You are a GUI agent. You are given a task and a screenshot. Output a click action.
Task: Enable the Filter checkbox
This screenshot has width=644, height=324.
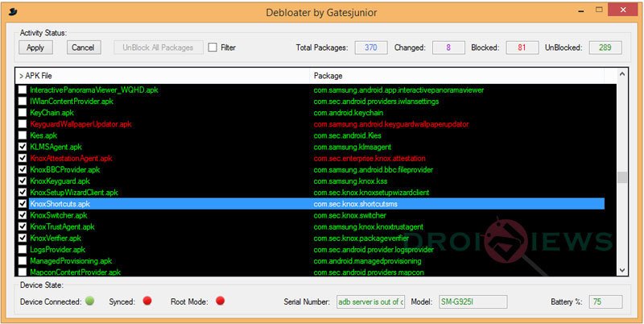pyautogui.click(x=213, y=48)
